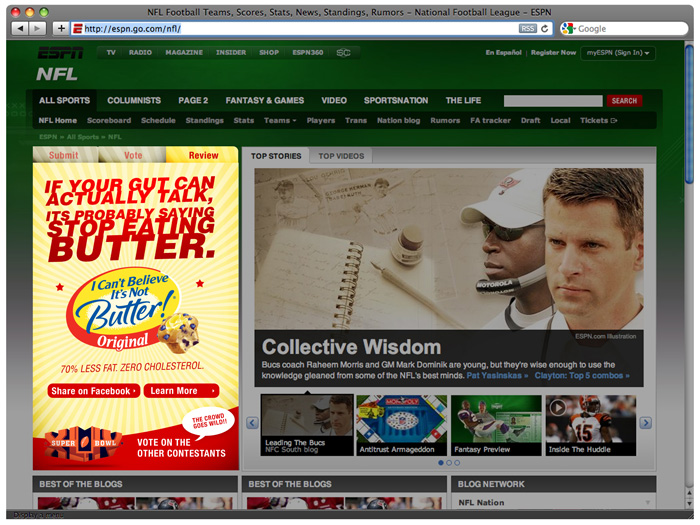Click the reload page icon
Image resolution: width=700 pixels, height=525 pixels.
[x=545, y=29]
